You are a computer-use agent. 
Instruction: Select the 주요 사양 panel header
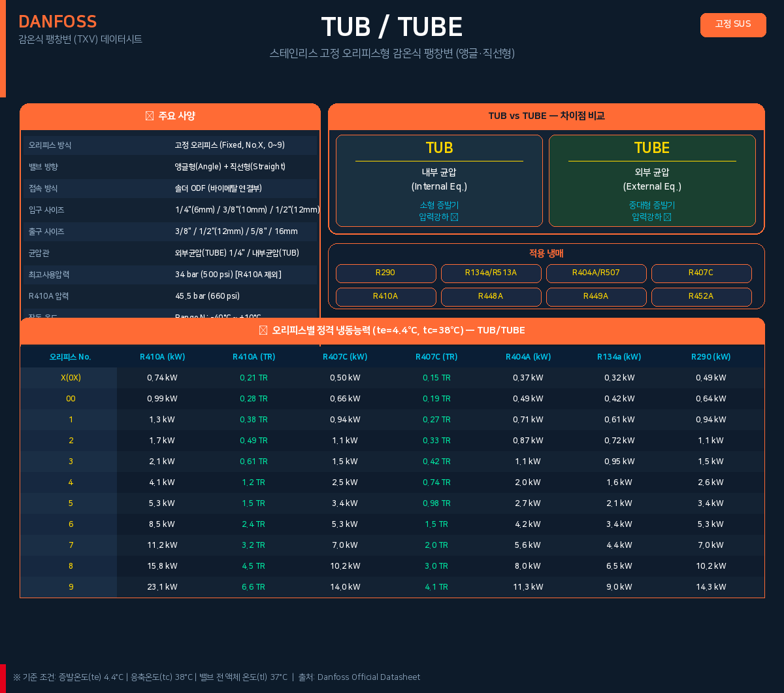(x=170, y=116)
